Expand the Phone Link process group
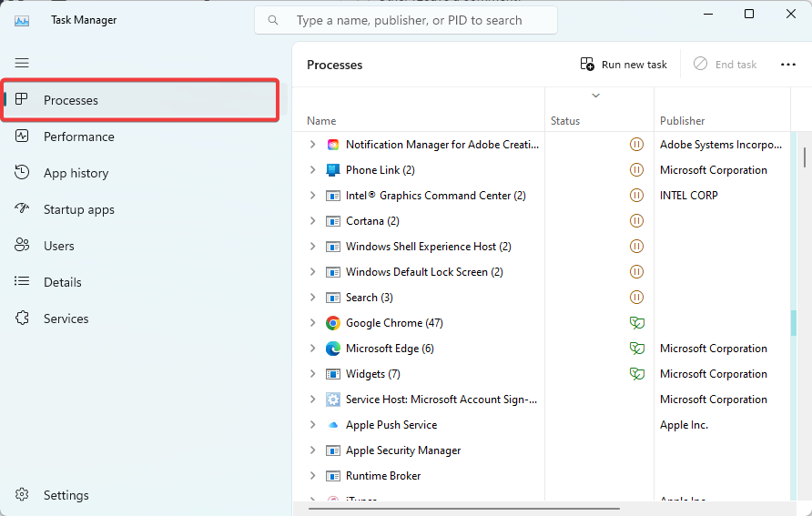This screenshot has height=516, width=812. (312, 170)
